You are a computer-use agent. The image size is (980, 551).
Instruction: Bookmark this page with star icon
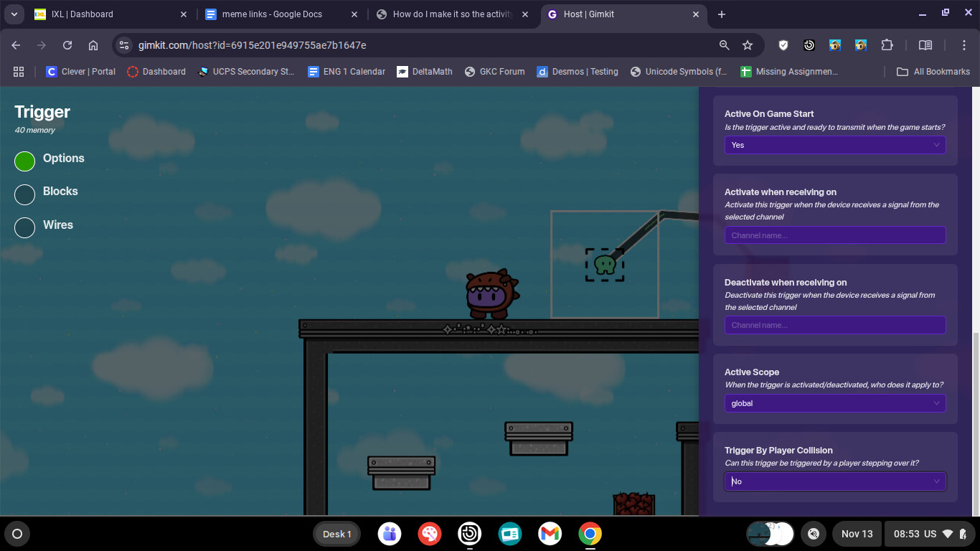pyautogui.click(x=748, y=45)
